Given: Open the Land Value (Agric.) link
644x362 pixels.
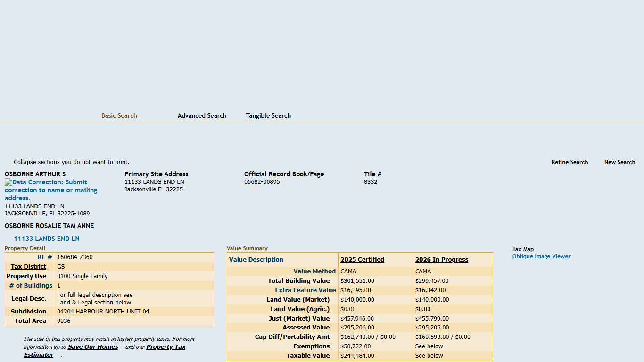Looking at the screenshot, I should coord(300,309).
